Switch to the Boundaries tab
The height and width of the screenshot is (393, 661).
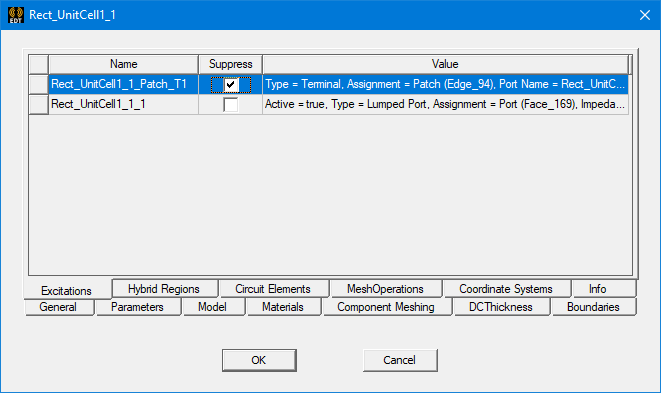point(593,307)
